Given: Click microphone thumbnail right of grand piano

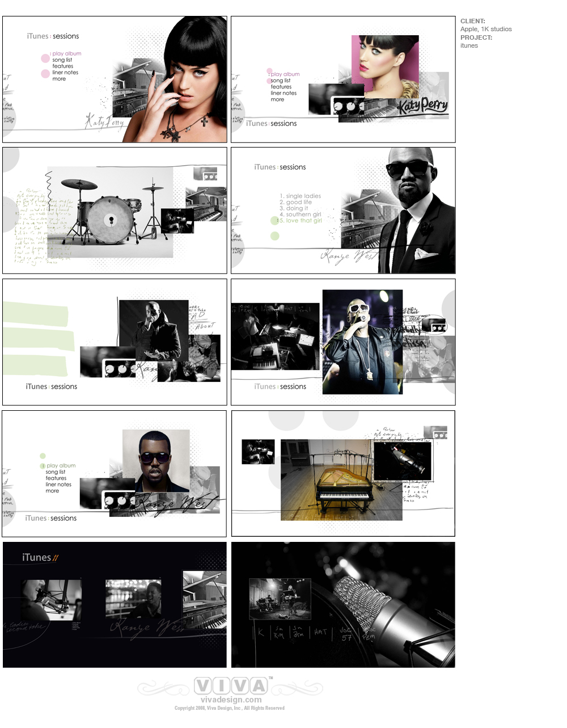Looking at the screenshot, I should (x=403, y=460).
